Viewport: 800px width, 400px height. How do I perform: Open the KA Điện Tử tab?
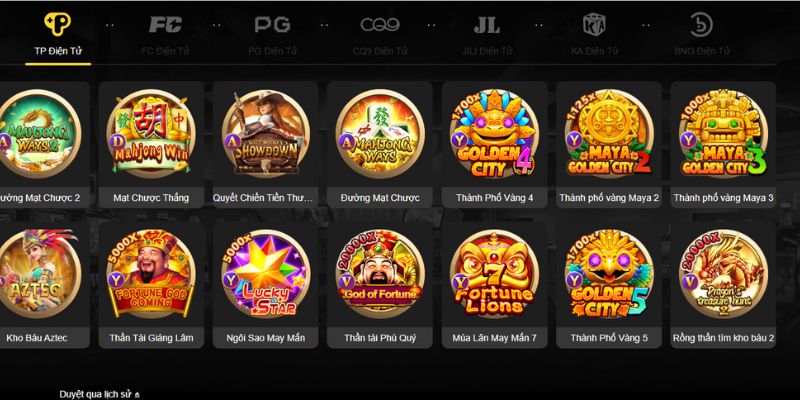click(594, 35)
